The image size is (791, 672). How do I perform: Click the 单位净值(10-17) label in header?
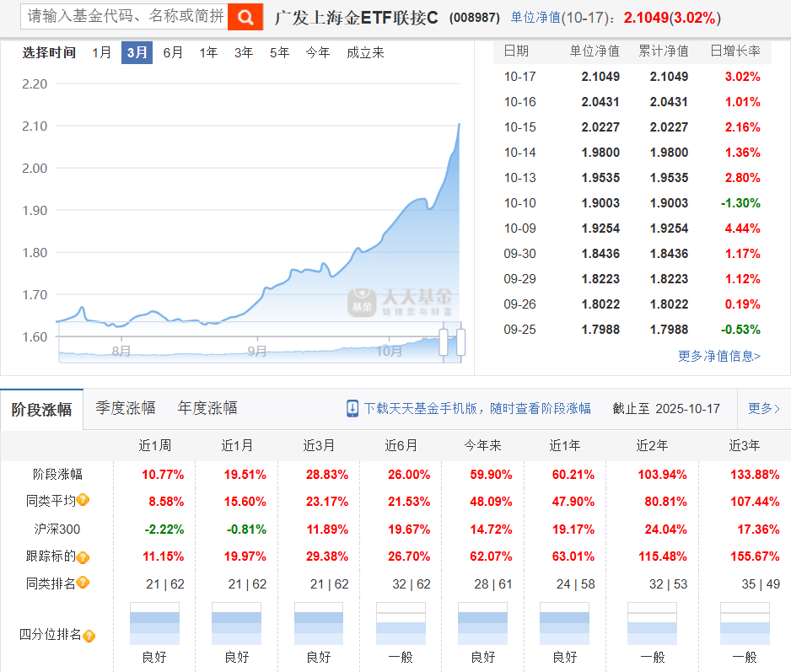563,18
